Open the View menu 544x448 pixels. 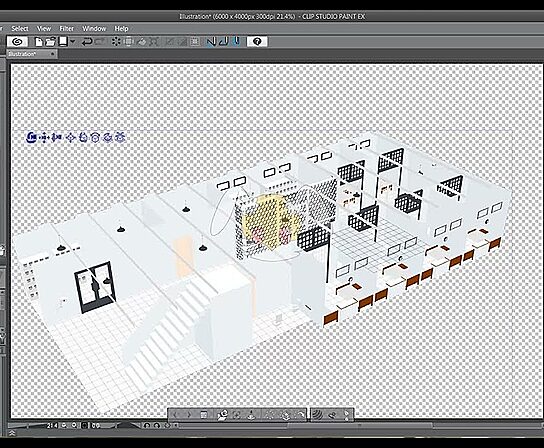[x=44, y=28]
